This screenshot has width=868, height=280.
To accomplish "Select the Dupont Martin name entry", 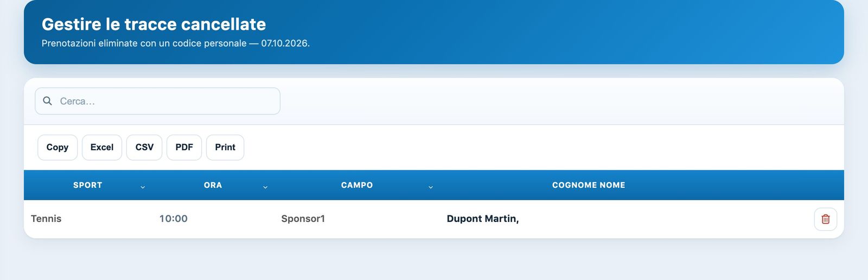I will [x=483, y=219].
